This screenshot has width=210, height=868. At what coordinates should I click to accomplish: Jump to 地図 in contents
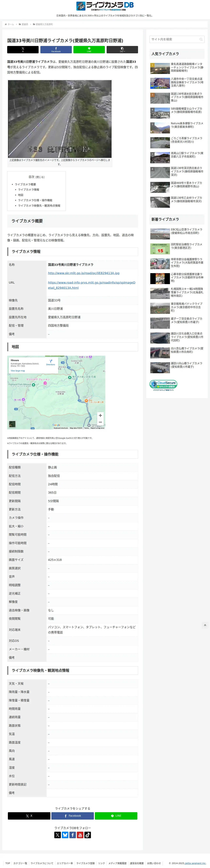21,195
